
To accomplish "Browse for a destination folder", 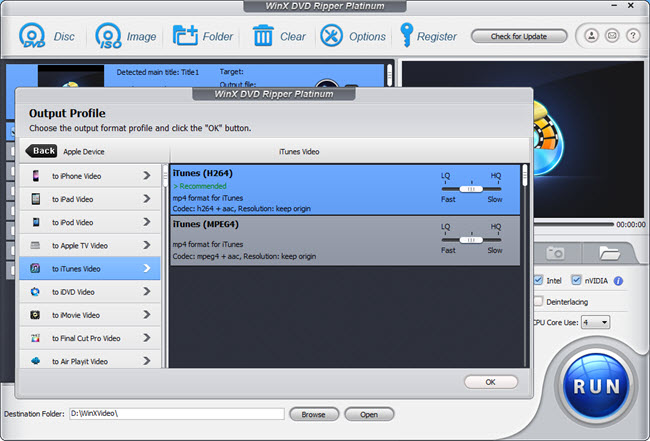I will tap(314, 414).
